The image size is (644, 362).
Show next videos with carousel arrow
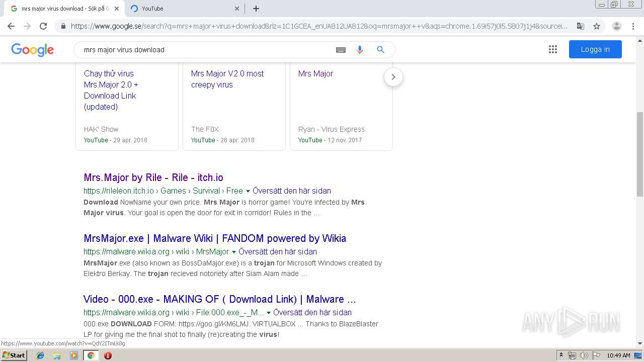(x=393, y=77)
